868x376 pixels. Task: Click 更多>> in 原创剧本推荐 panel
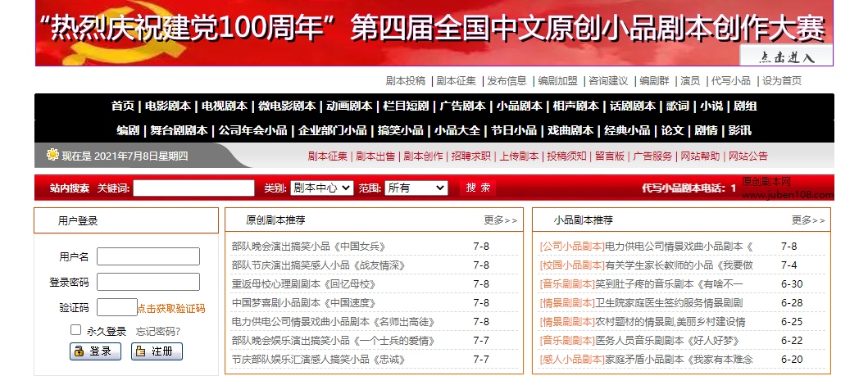point(501,220)
